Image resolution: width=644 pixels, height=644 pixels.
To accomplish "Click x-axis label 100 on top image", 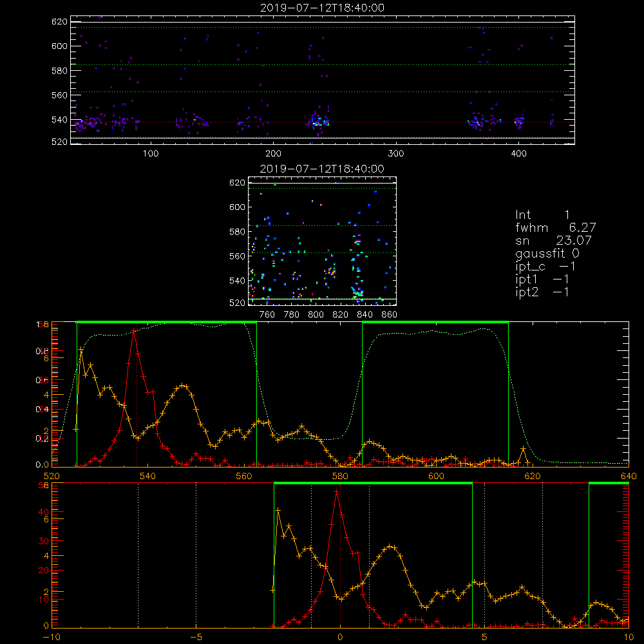I will pyautogui.click(x=150, y=154).
